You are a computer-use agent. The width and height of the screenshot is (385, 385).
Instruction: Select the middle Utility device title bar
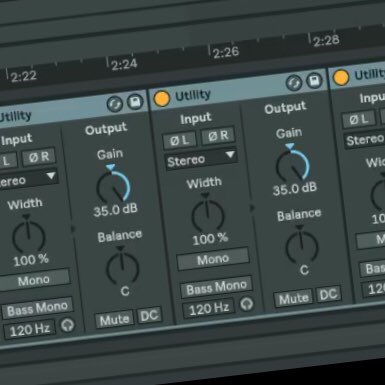tap(238, 89)
